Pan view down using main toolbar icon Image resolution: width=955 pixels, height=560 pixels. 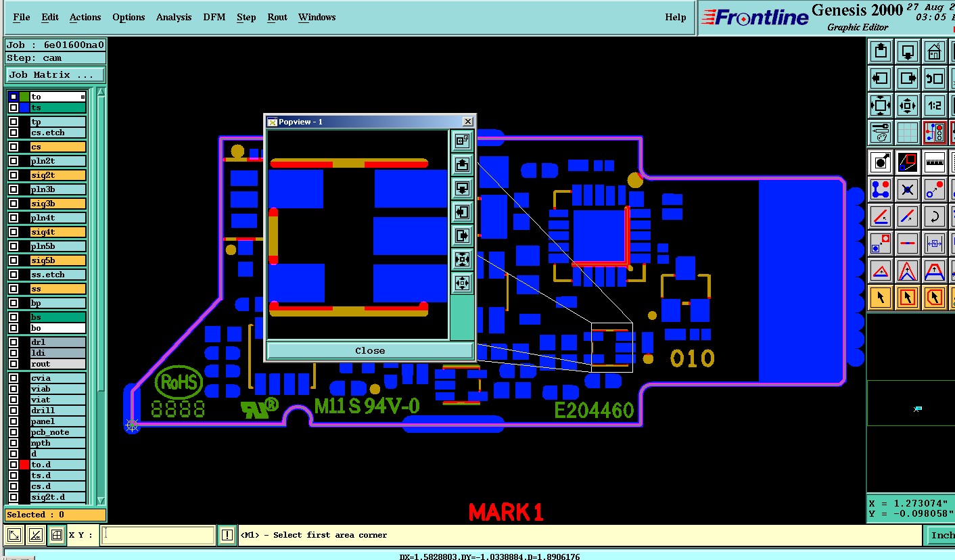click(x=908, y=51)
